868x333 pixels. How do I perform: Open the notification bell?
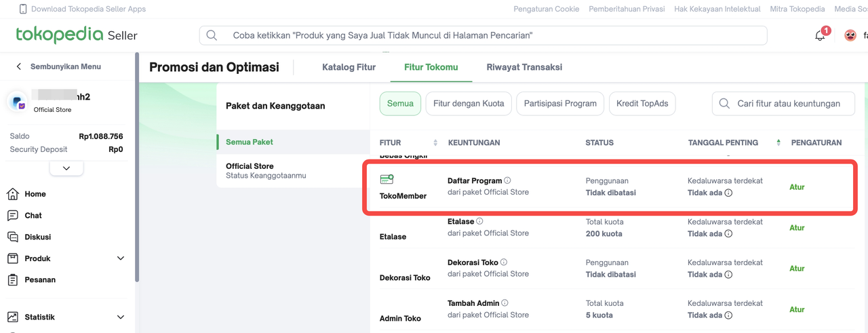click(x=821, y=35)
